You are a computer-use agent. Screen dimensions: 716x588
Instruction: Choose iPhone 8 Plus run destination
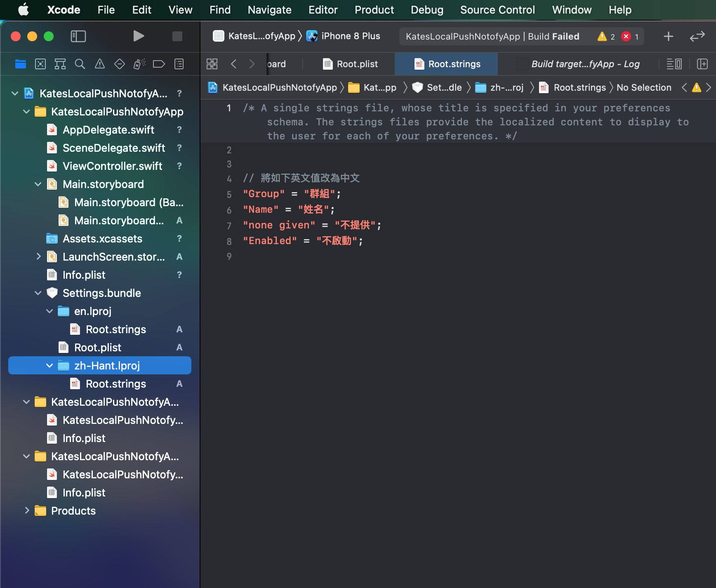[x=343, y=36]
